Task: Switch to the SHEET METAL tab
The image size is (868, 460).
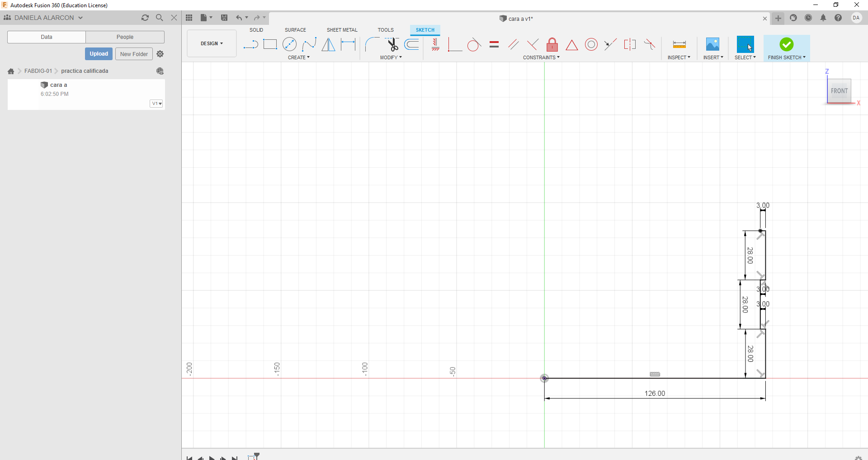Action: coord(342,30)
